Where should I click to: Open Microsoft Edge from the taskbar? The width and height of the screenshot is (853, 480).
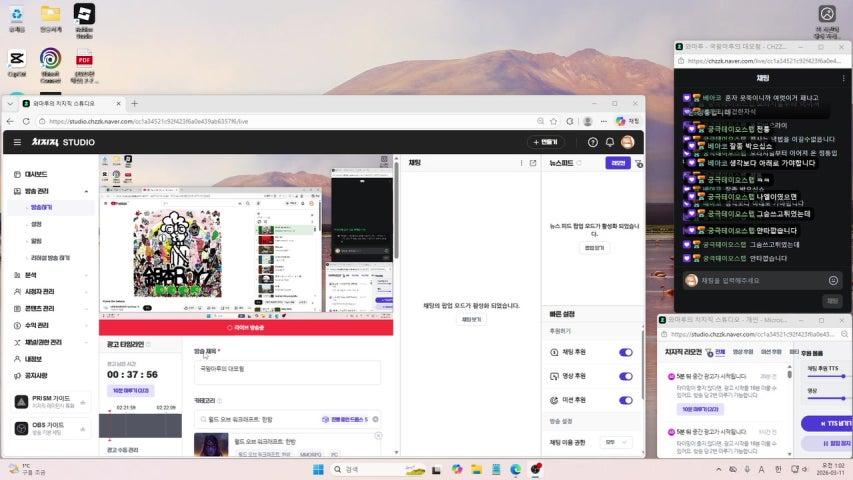click(x=516, y=469)
